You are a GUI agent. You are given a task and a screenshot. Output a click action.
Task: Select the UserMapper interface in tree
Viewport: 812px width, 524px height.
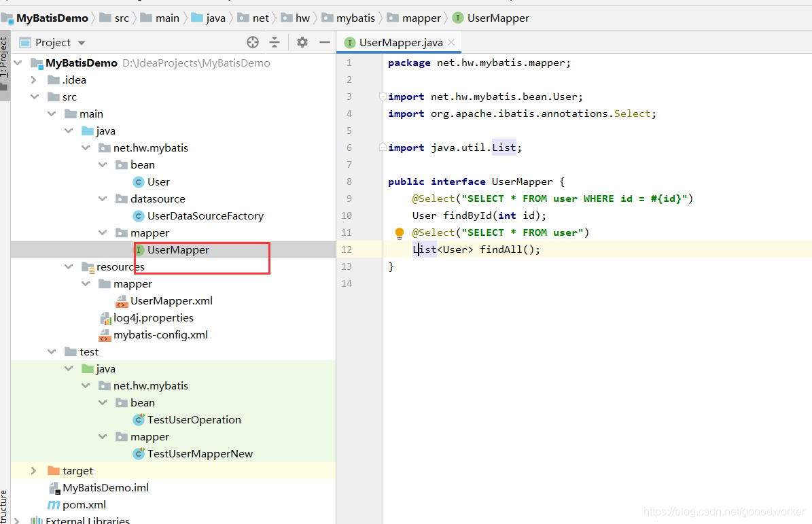(x=178, y=249)
